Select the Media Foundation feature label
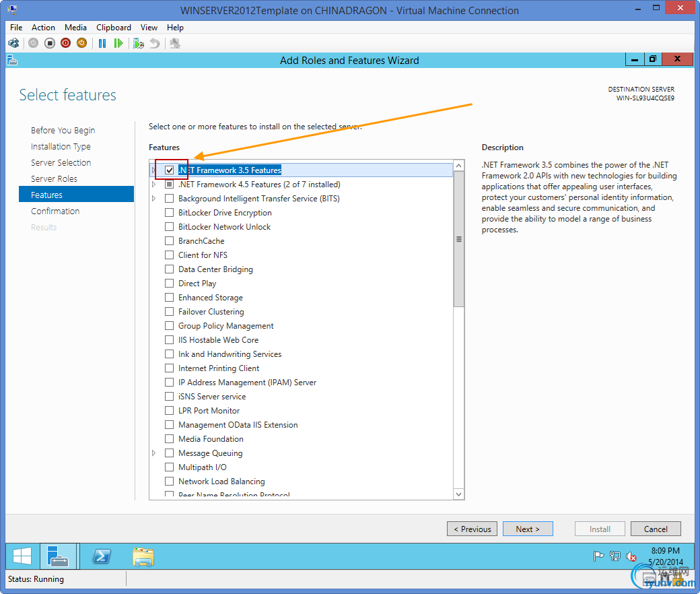This screenshot has height=594, width=700. (x=211, y=439)
